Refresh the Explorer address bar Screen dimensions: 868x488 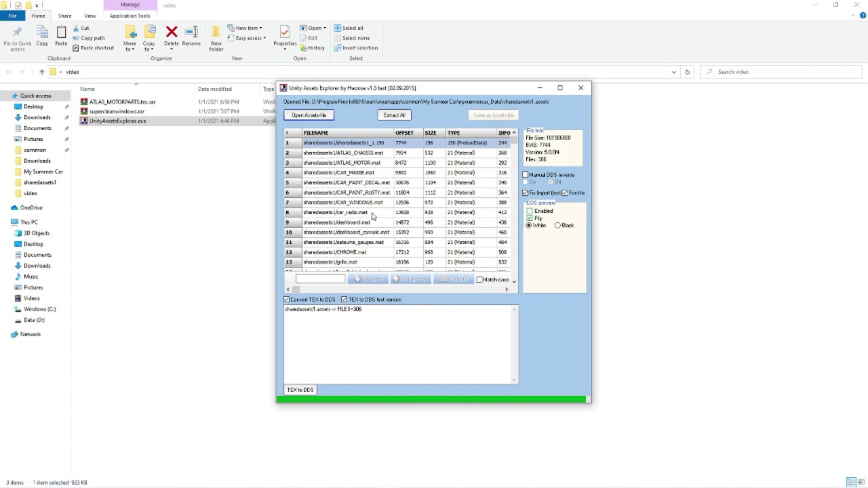coord(687,72)
